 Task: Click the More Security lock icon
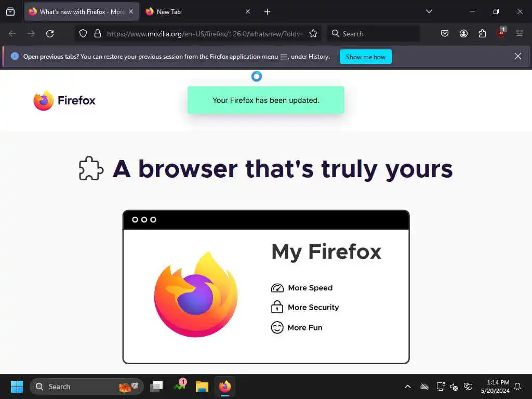point(277,307)
